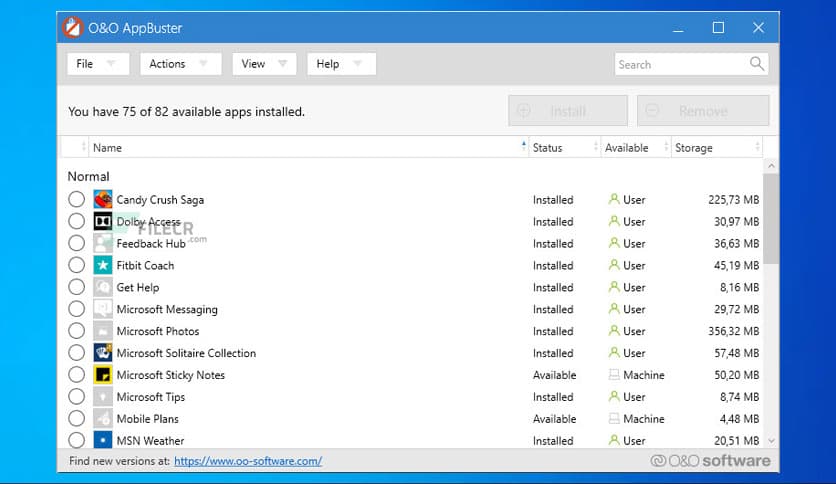This screenshot has height=484, width=836.
Task: Sort the list by Available column
Action: tap(636, 147)
